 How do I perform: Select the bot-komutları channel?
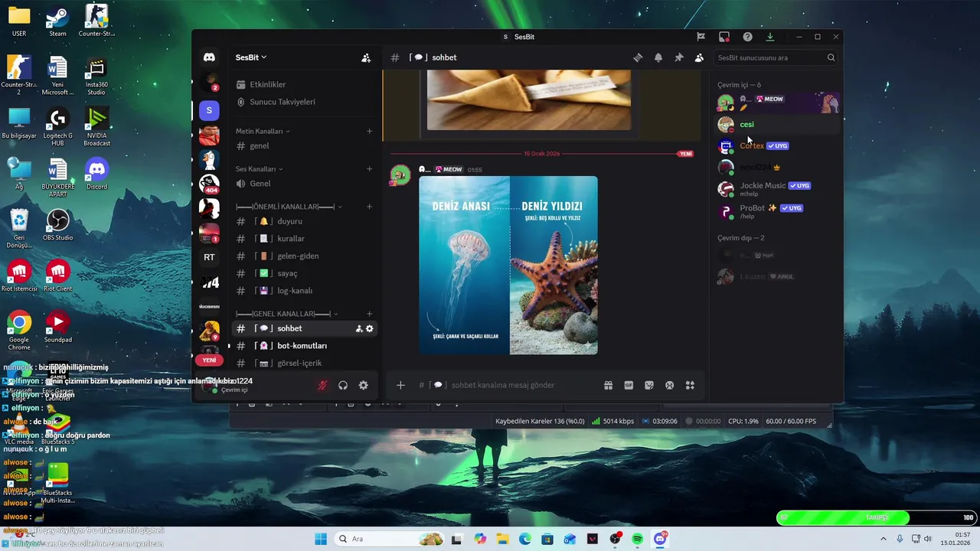[x=305, y=346]
